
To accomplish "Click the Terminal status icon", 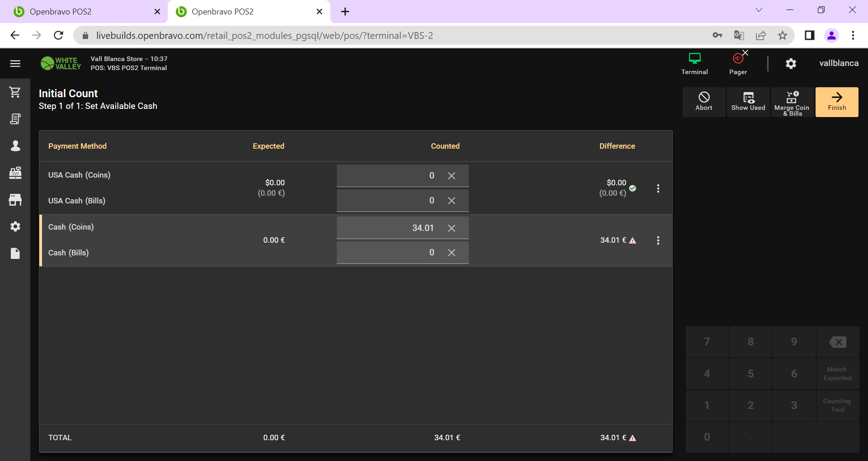I will point(694,63).
